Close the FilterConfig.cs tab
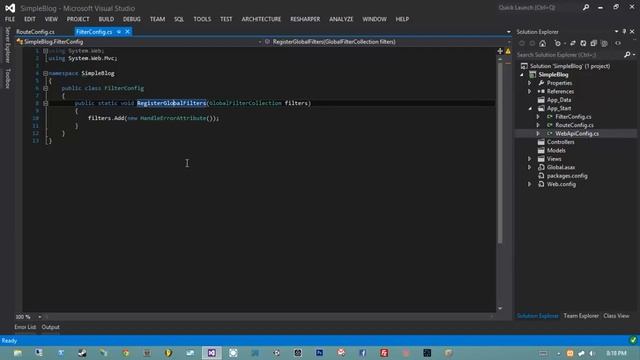The width and height of the screenshot is (640, 360). click(127, 31)
